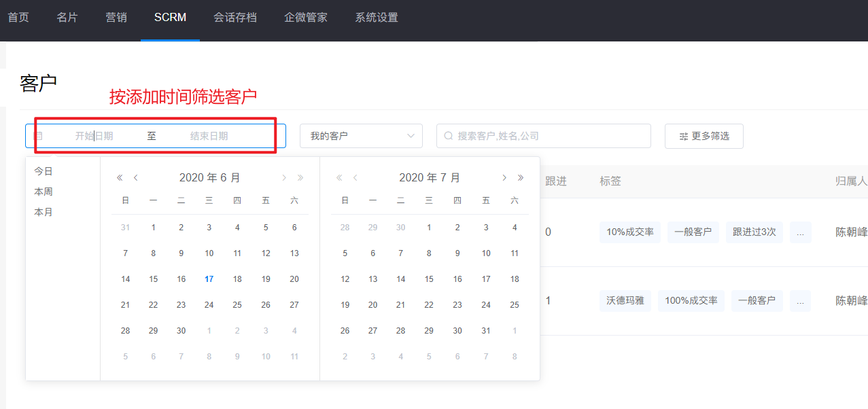Click the customer search input box

[549, 136]
